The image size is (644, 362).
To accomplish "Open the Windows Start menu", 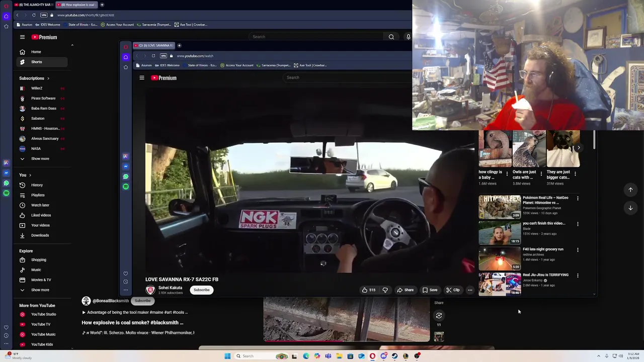I will tap(227, 356).
